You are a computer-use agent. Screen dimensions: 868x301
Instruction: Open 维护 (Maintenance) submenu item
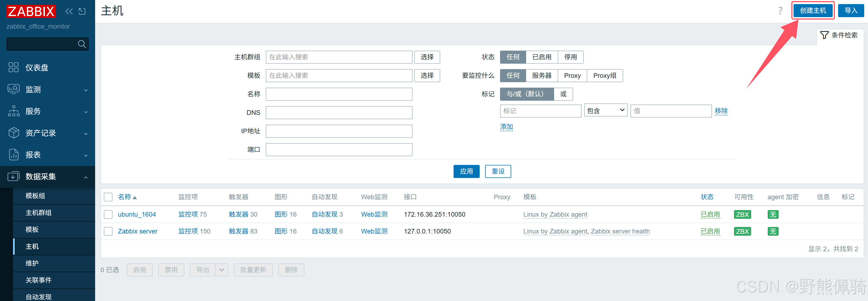(x=32, y=263)
